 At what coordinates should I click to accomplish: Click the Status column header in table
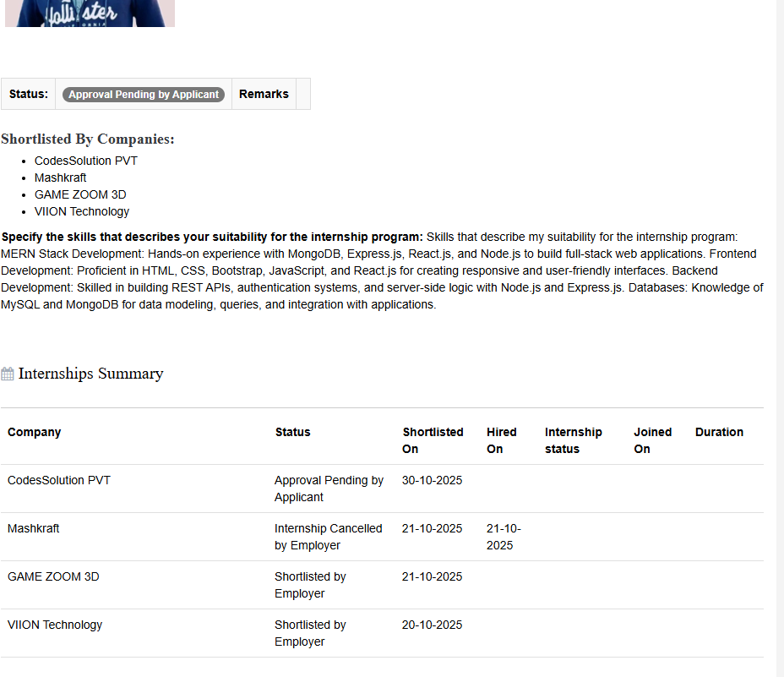(x=293, y=433)
